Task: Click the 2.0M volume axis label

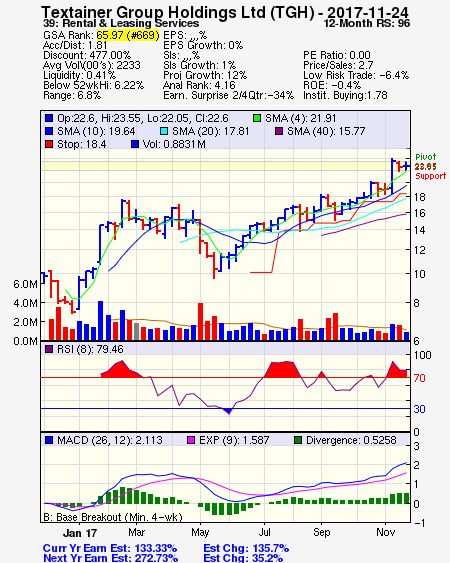Action: point(25,322)
